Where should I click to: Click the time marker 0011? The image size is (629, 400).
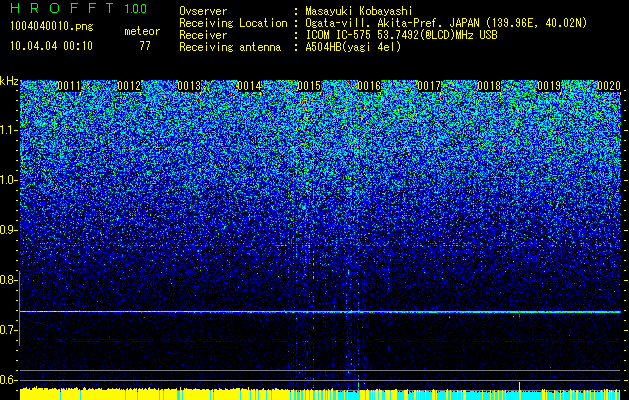pyautogui.click(x=69, y=86)
